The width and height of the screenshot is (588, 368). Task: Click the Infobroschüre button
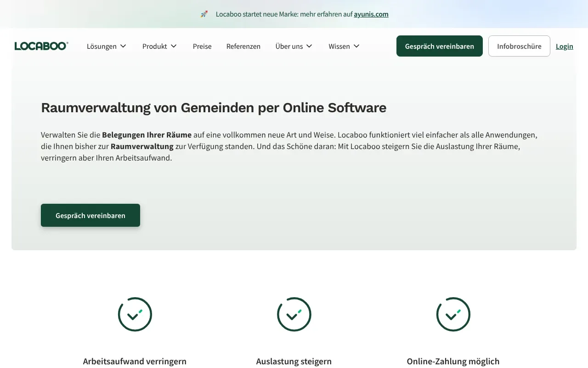click(519, 46)
